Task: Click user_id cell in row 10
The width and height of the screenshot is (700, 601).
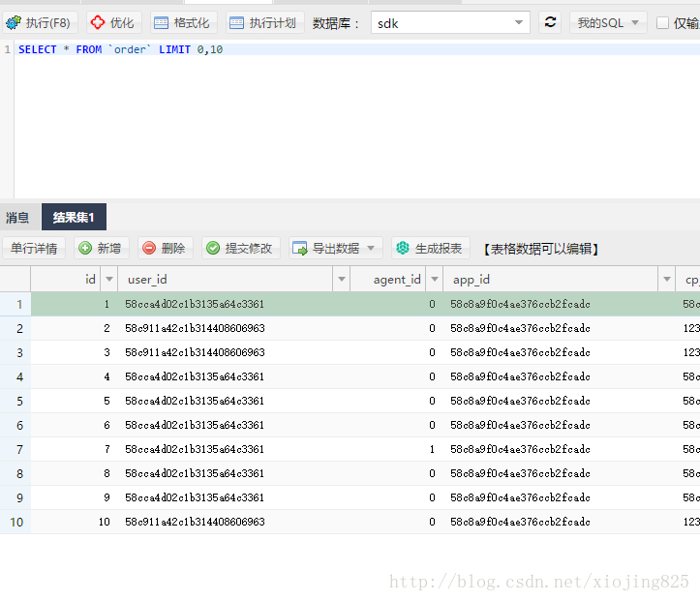Action: 234,522
